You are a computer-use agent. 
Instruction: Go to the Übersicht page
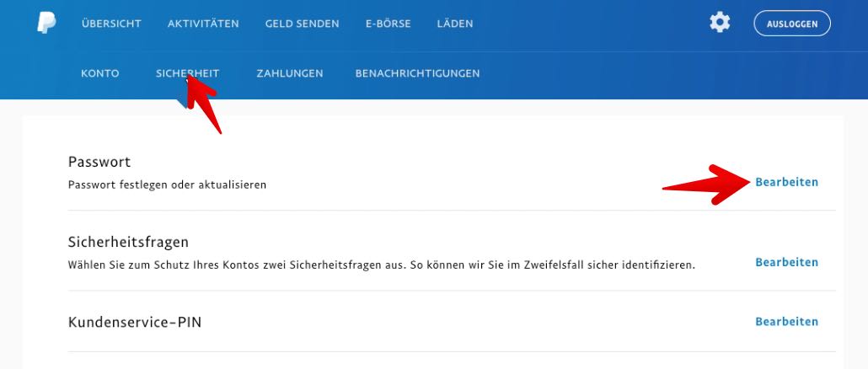point(111,24)
